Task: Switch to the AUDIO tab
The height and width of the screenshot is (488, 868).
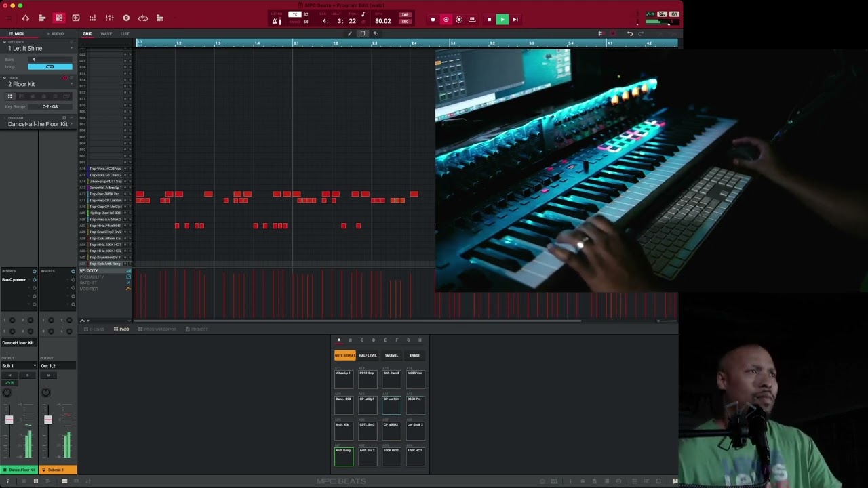Action: click(55, 33)
